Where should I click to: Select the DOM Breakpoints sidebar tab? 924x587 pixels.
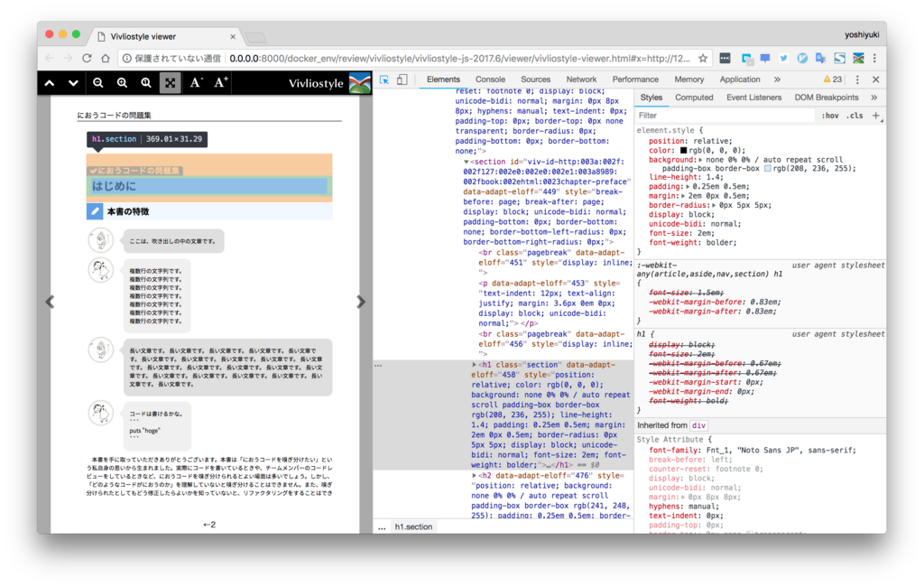point(827,98)
